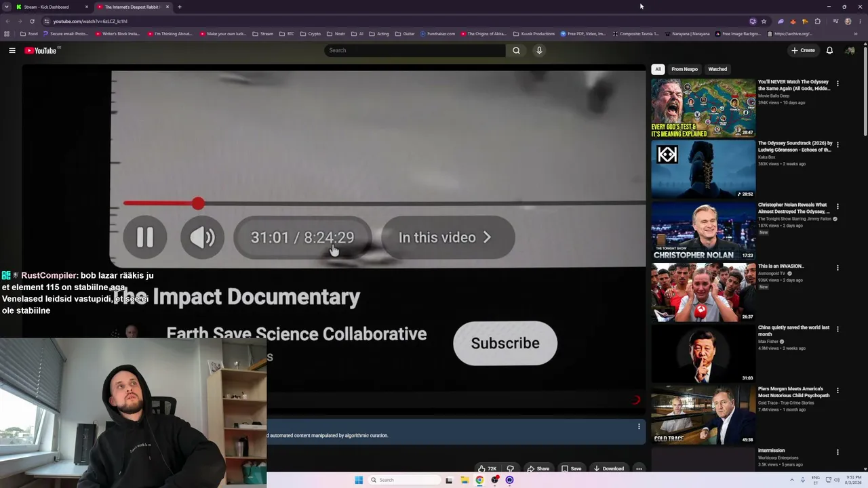Open the tab search dropdown chevron
This screenshot has height=488, width=868.
coord(7,7)
